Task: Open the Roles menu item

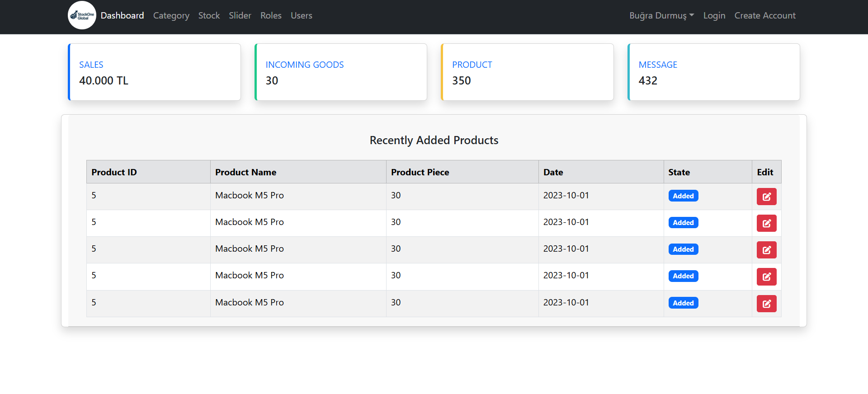Action: pos(271,15)
